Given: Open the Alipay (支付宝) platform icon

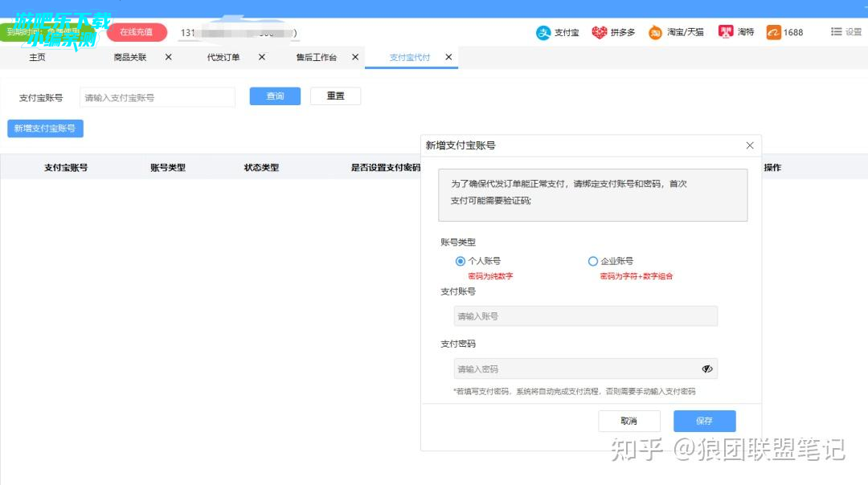Looking at the screenshot, I should (543, 33).
